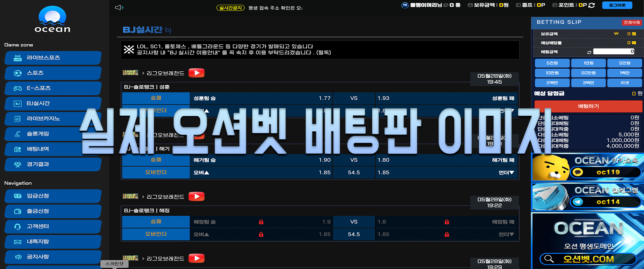Click the headset icon beside 고객센터
The height and width of the screenshot is (269, 644).
[x=18, y=226]
